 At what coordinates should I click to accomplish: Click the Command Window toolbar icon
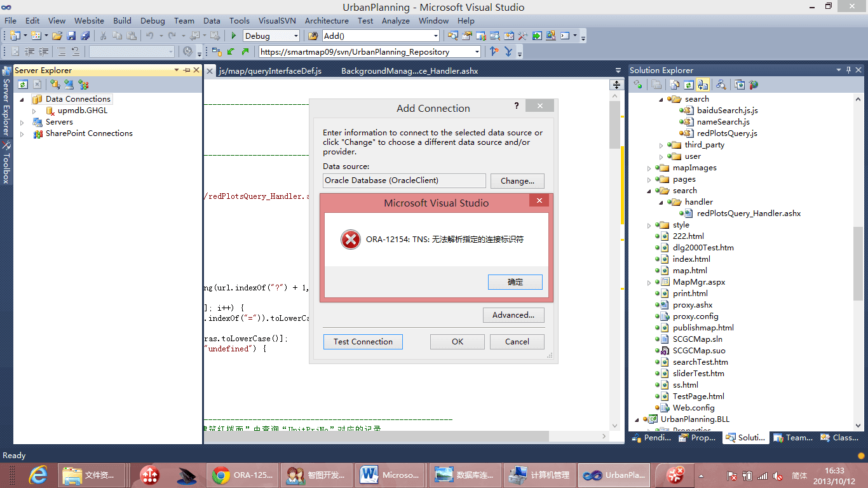tap(565, 36)
